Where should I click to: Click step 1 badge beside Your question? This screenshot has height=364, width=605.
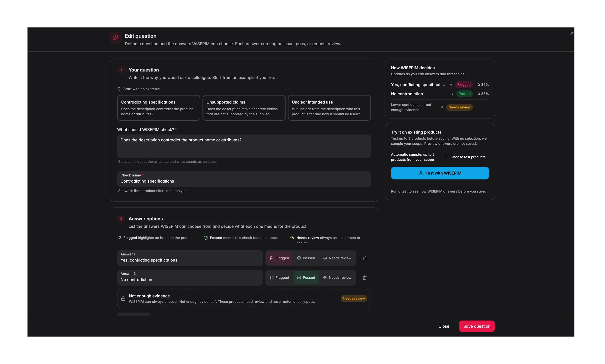(x=121, y=70)
